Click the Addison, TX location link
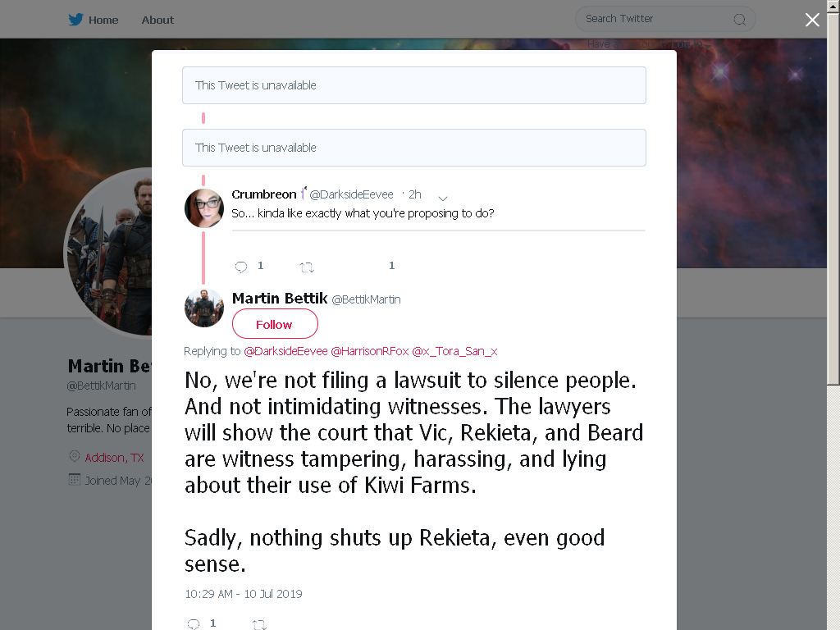Viewport: 840px width, 630px height. 114,458
